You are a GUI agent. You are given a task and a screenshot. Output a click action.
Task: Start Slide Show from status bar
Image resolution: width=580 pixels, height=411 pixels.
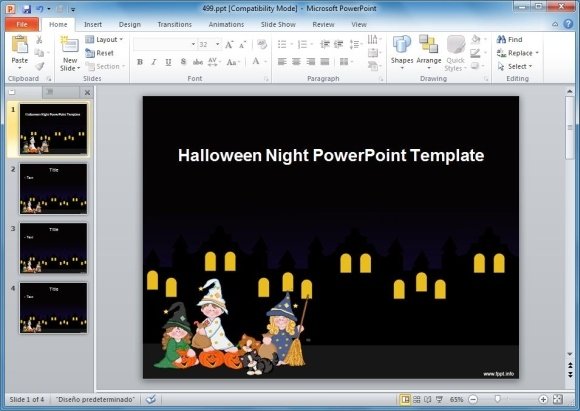tap(439, 399)
